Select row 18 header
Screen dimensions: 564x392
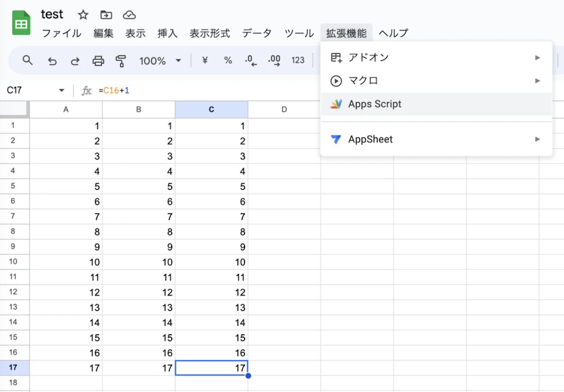pos(15,383)
